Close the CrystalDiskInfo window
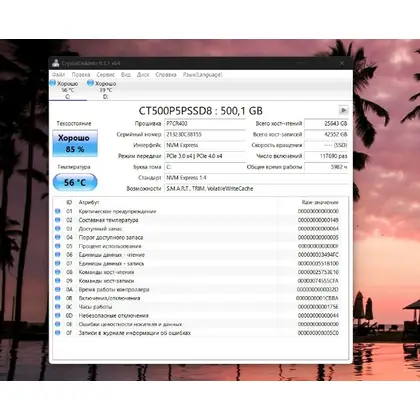This screenshot has width=420, height=420. click(342, 63)
